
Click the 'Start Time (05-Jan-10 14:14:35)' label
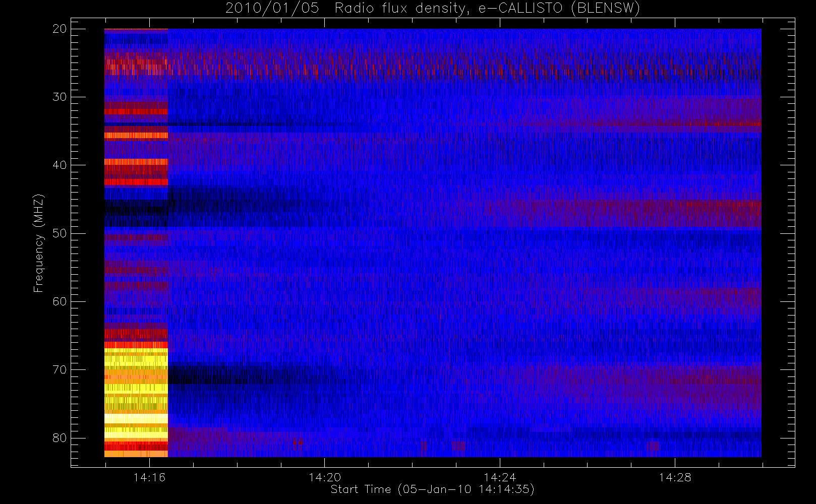[x=432, y=489]
